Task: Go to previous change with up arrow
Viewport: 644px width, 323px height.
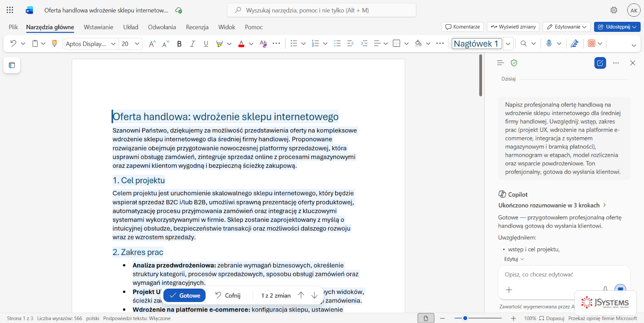Action: click(301, 295)
